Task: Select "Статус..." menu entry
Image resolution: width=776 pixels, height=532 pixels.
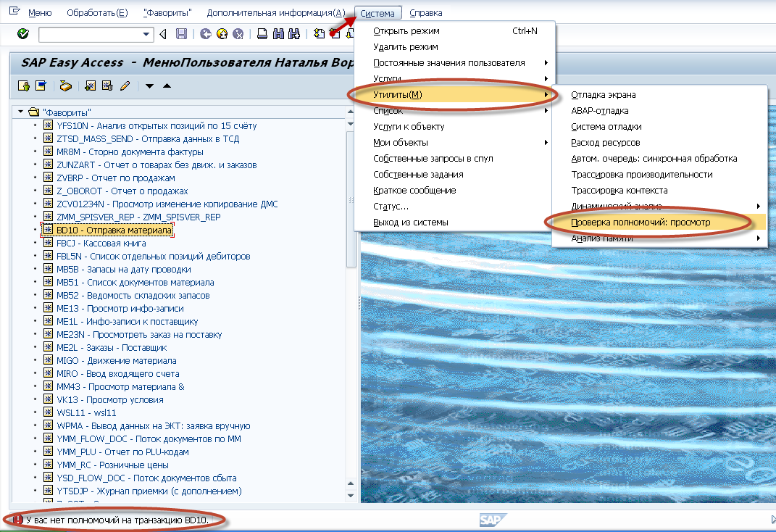Action: [x=455, y=207]
